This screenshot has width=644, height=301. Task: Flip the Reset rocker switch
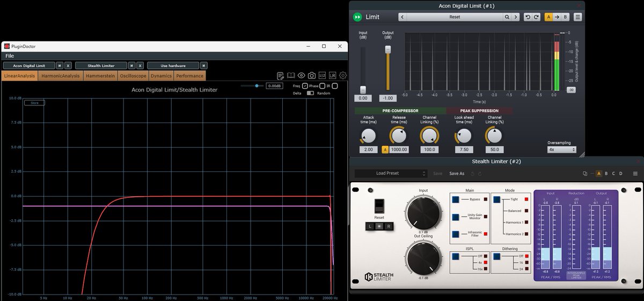pos(379,206)
